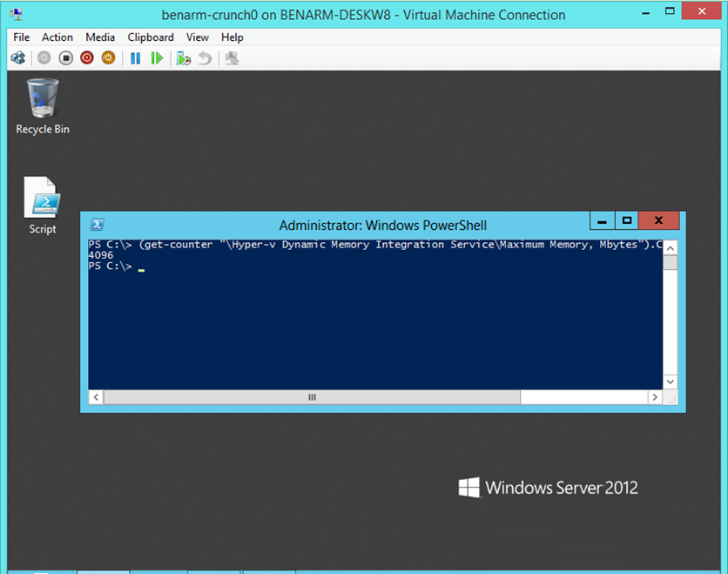Click the greyed Start power icon

point(44,58)
